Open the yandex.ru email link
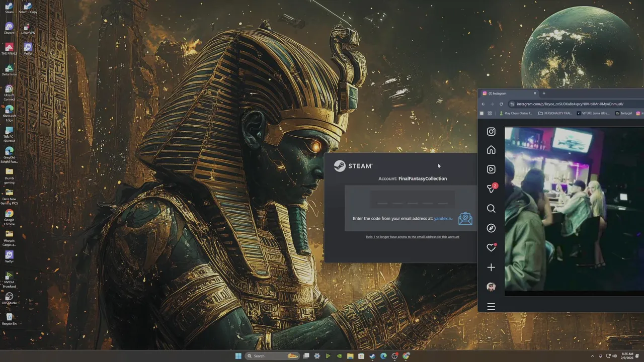The image size is (644, 362). tap(443, 218)
